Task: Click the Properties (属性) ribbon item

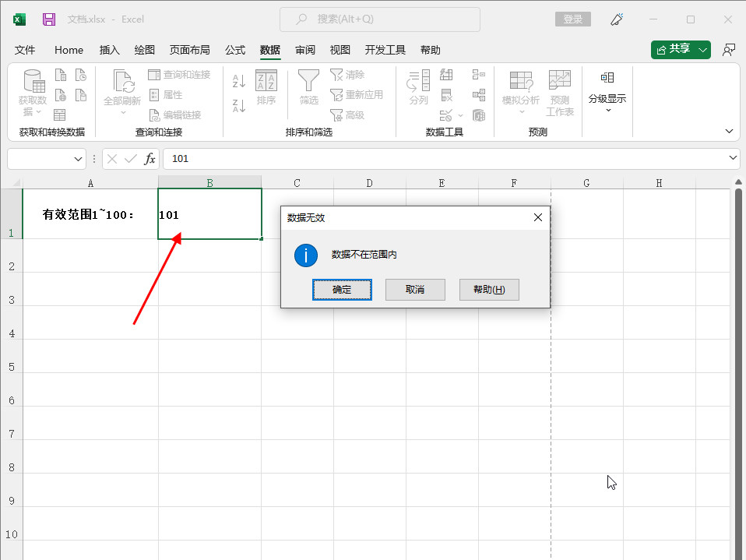Action: click(x=166, y=95)
